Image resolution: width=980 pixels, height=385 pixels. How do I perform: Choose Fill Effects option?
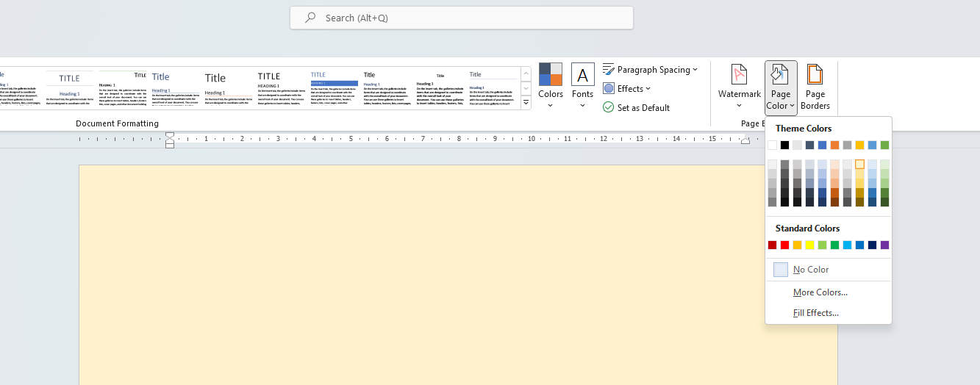[815, 313]
